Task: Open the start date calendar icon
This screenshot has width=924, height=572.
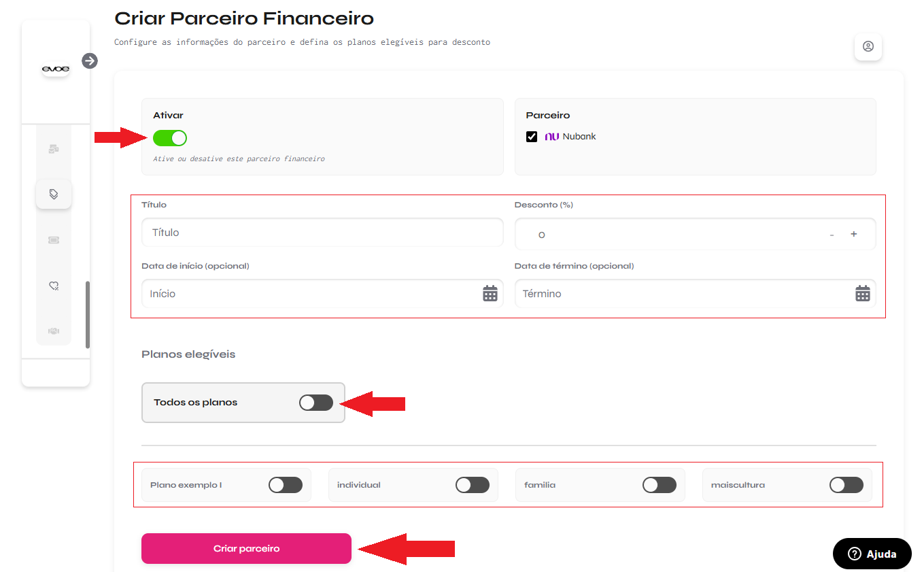Action: click(x=490, y=294)
